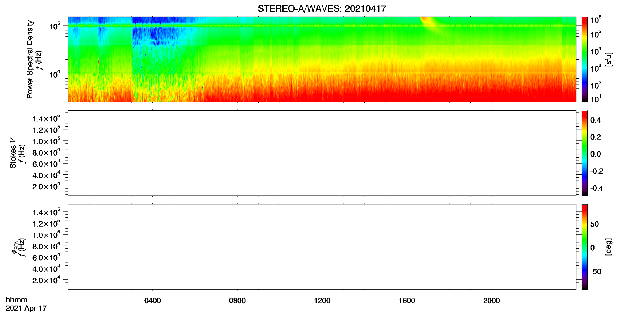Click 1.4×10^5 tick in the Stokes V panel
644x332 pixels.
tap(46, 118)
